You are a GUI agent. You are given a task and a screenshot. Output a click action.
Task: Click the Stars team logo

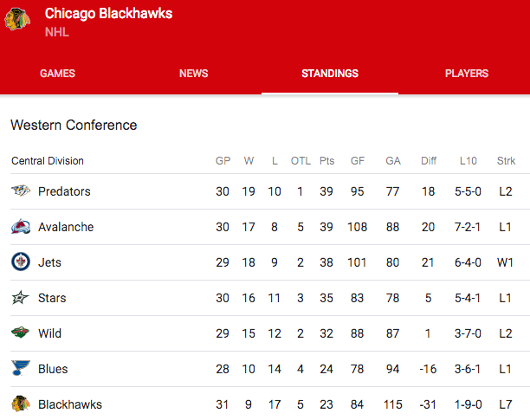(21, 298)
